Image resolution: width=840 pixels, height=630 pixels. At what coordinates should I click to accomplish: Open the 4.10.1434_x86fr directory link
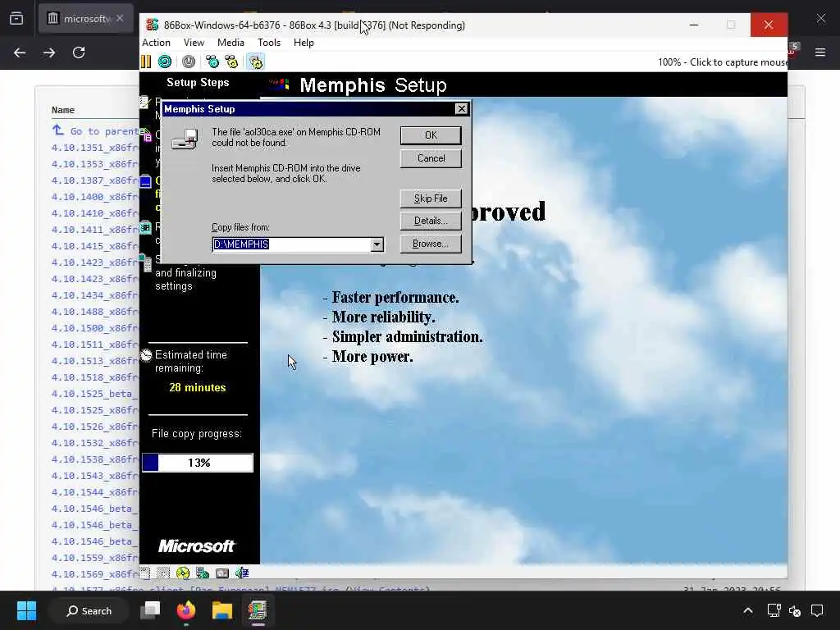pyautogui.click(x=95, y=295)
